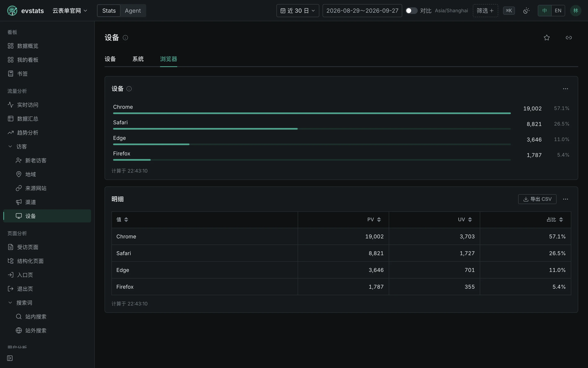The height and width of the screenshot is (368, 588).
Task: Collapse the sidebar with the bottom-left panel icon
Action: [10, 358]
